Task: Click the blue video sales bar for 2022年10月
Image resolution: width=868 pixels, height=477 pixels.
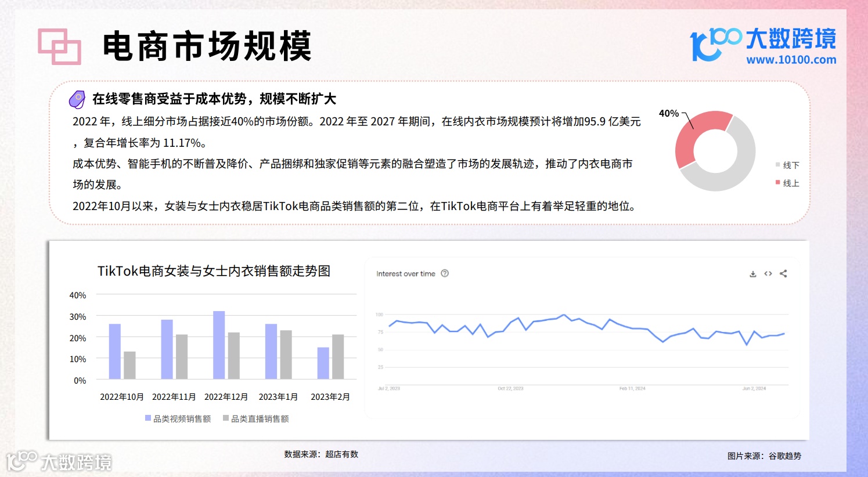Action: pos(115,352)
